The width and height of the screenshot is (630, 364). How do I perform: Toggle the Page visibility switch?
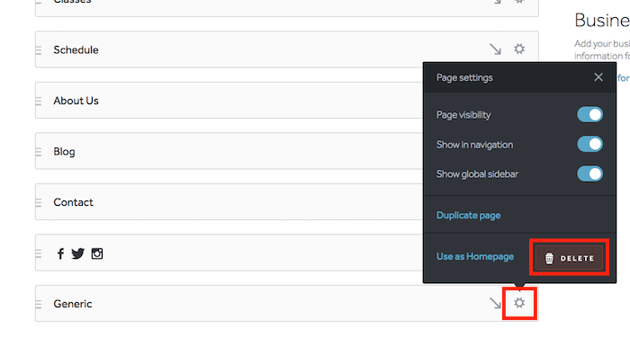[x=589, y=115]
